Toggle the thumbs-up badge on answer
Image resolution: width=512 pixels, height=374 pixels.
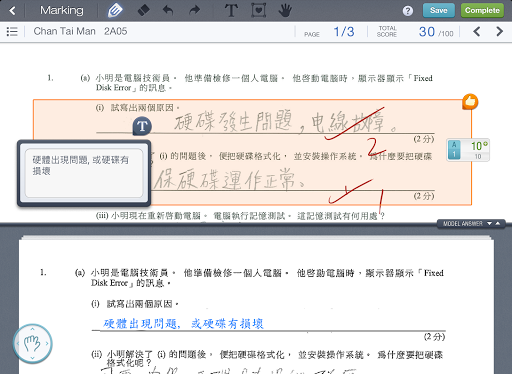click(470, 102)
